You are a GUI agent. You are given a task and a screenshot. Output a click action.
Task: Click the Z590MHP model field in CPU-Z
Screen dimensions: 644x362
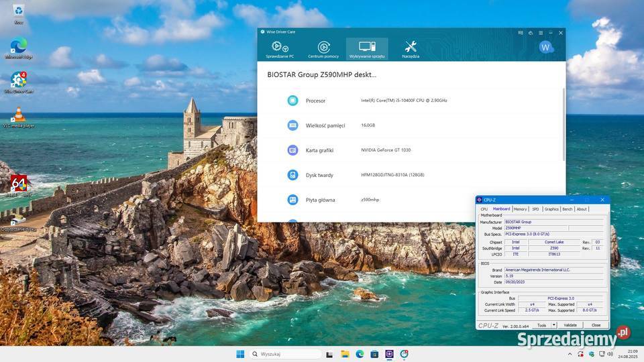click(x=536, y=228)
